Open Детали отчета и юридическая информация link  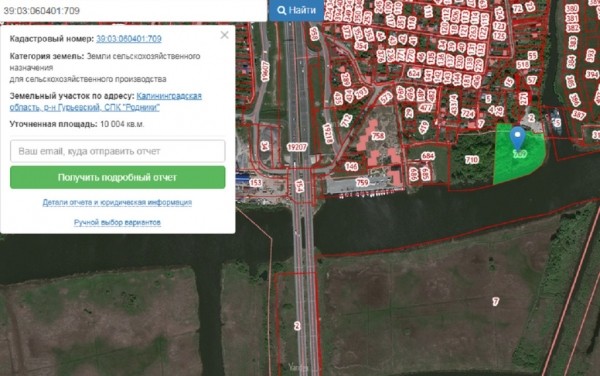tap(117, 202)
